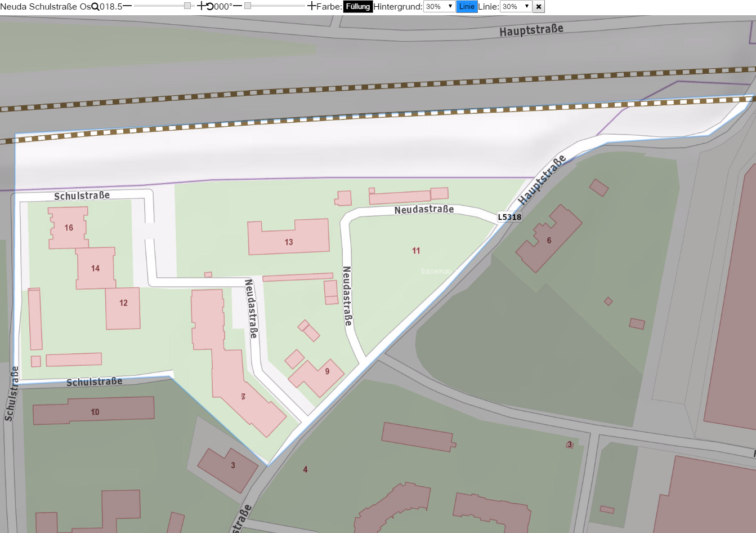Open the Linie line color picker
Screen dimensions: 756x533
click(467, 7)
